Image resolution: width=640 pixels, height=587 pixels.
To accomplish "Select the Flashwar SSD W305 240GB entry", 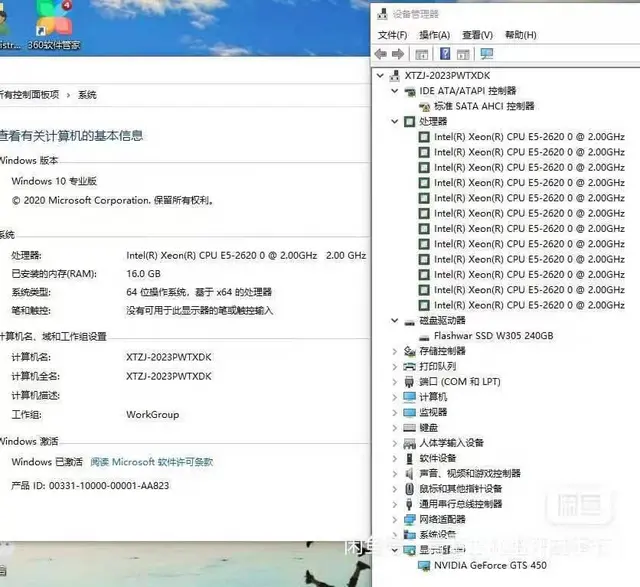I will [493, 336].
